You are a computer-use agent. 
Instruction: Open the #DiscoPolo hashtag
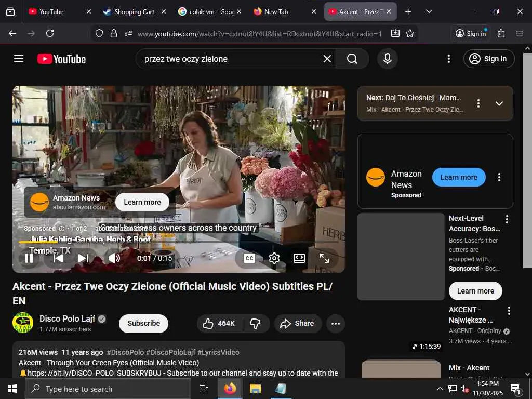[x=125, y=352]
